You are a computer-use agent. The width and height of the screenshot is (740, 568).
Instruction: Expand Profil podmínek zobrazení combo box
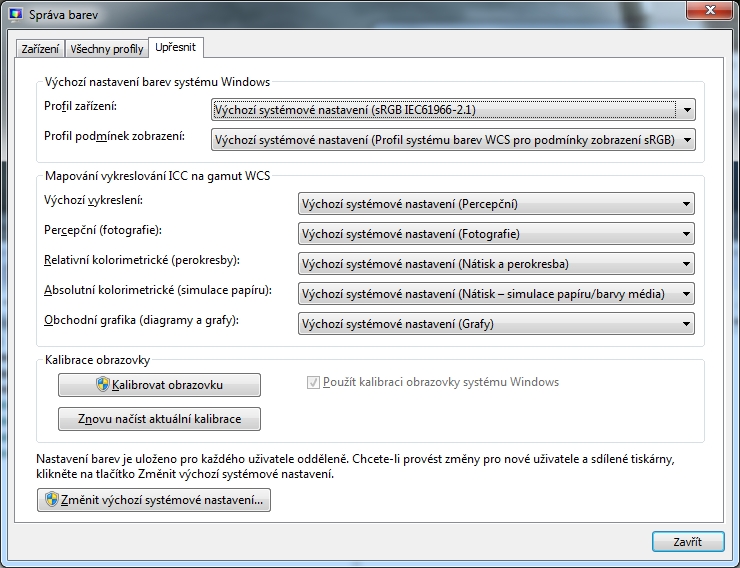(453, 140)
